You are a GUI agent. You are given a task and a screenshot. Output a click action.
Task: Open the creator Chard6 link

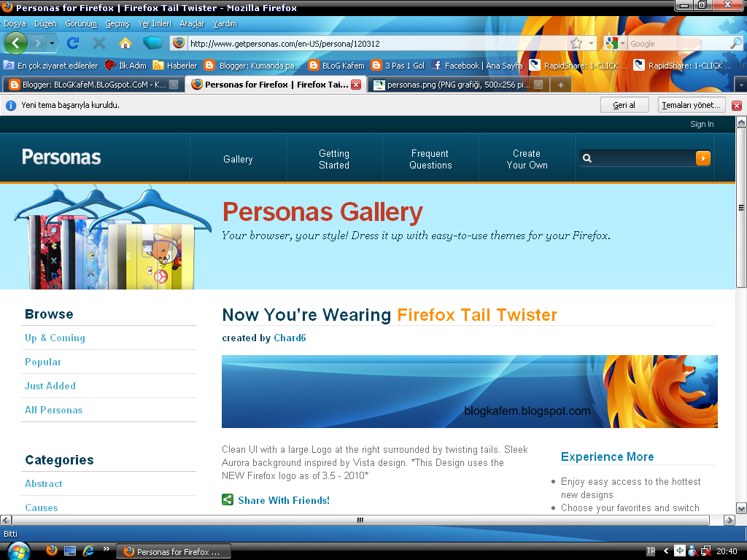tap(290, 338)
